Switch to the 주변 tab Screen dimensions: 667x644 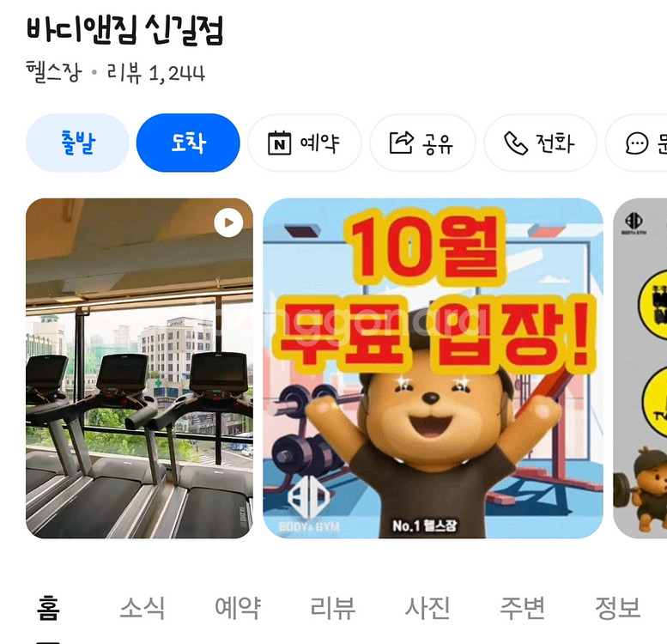pyautogui.click(x=523, y=608)
